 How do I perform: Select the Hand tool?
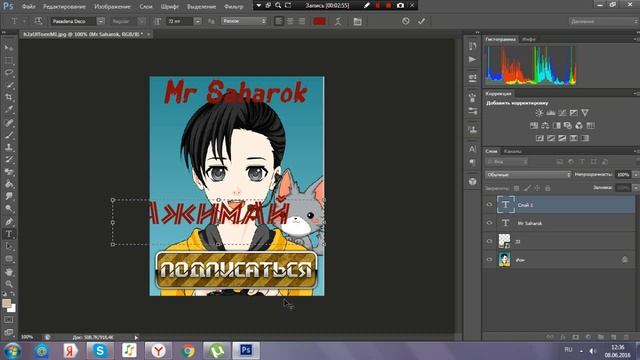tap(9, 271)
